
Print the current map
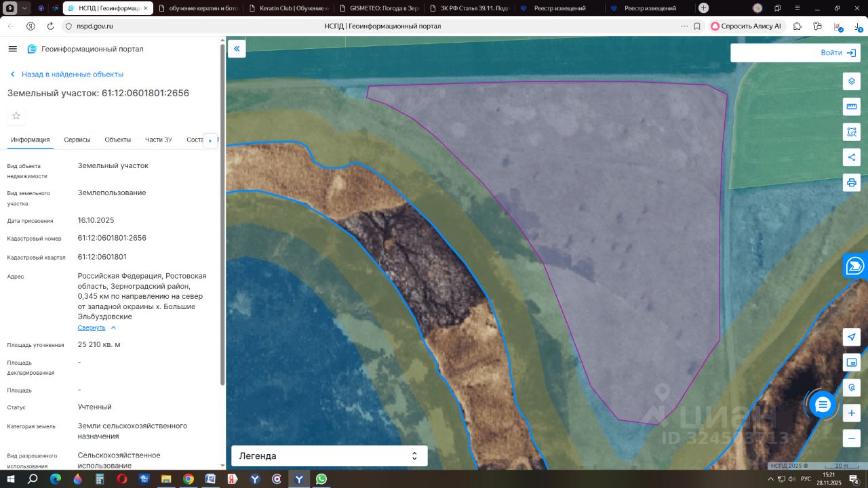(852, 182)
